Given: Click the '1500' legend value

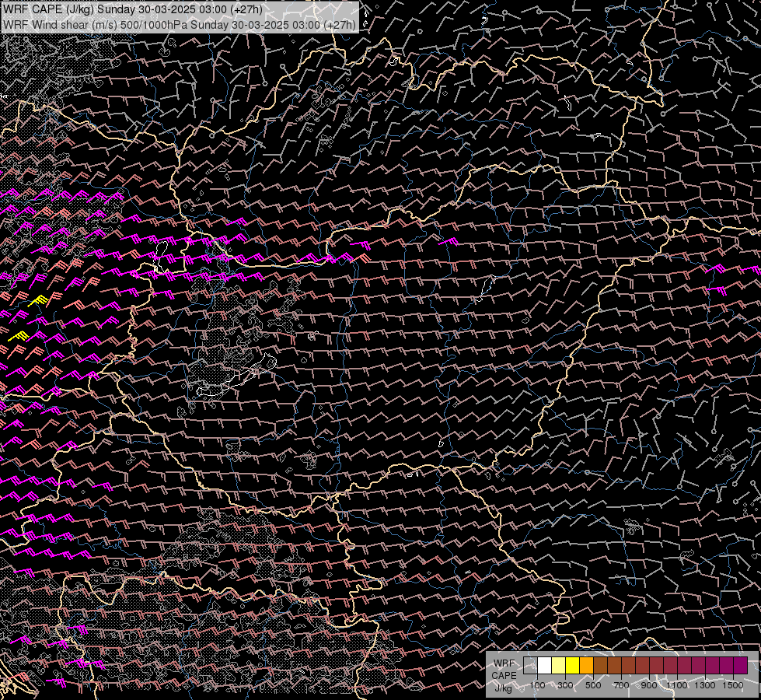Looking at the screenshot, I should click(733, 685).
